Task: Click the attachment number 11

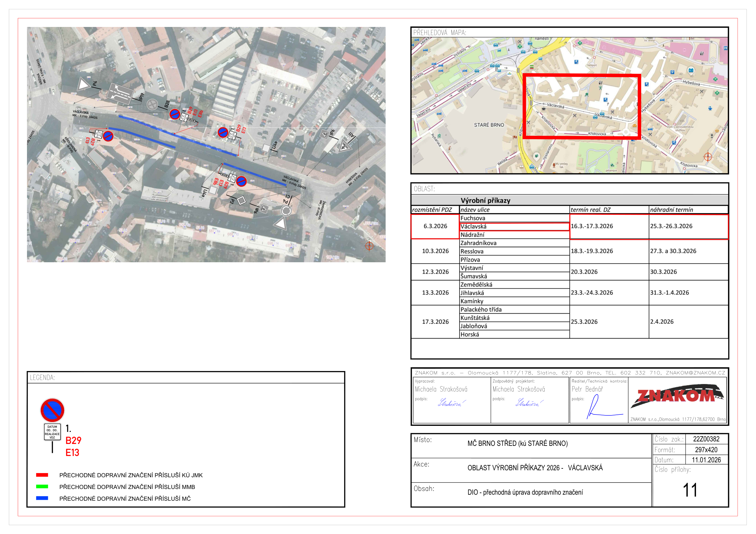Action: pyautogui.click(x=690, y=490)
